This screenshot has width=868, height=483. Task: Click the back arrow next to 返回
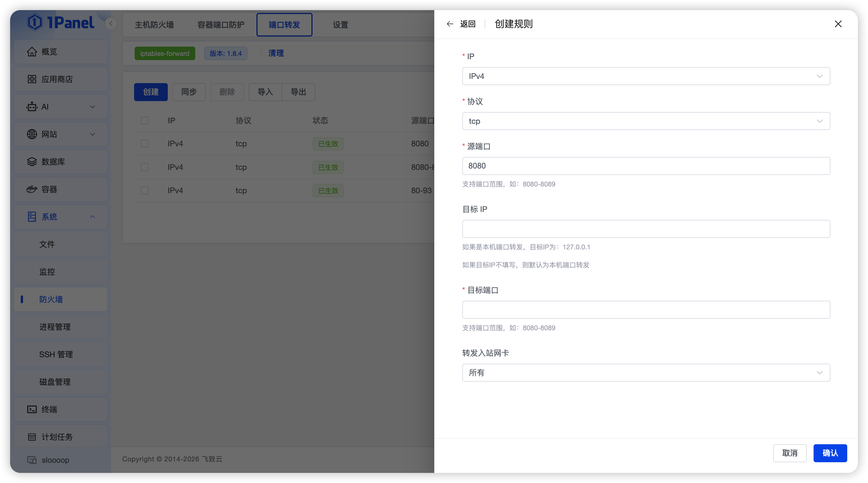pos(450,24)
